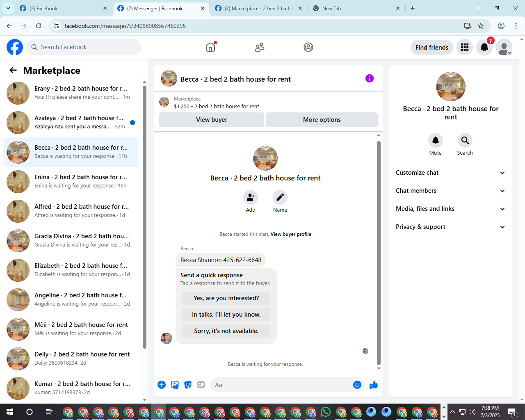Expand the Chat members section

click(x=451, y=191)
